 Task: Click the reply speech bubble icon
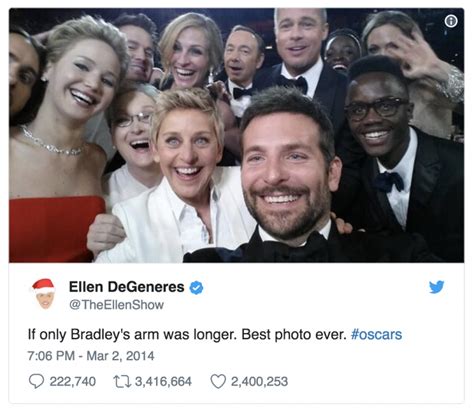[36, 381]
